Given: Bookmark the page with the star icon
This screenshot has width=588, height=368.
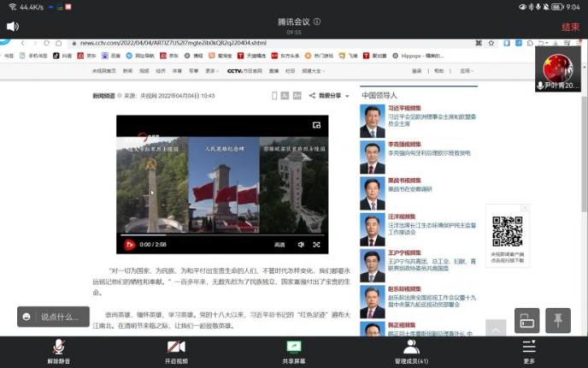Looking at the screenshot, I should [491, 43].
